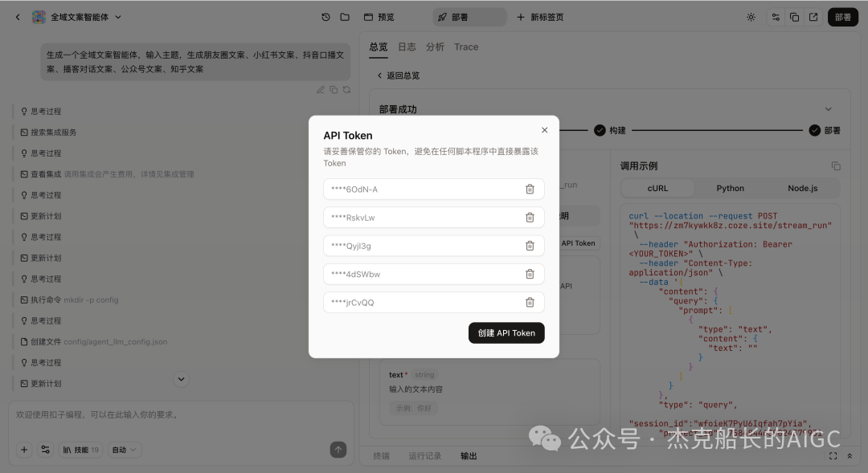Edit the prompt message pencil icon
The image size is (868, 473).
point(321,90)
